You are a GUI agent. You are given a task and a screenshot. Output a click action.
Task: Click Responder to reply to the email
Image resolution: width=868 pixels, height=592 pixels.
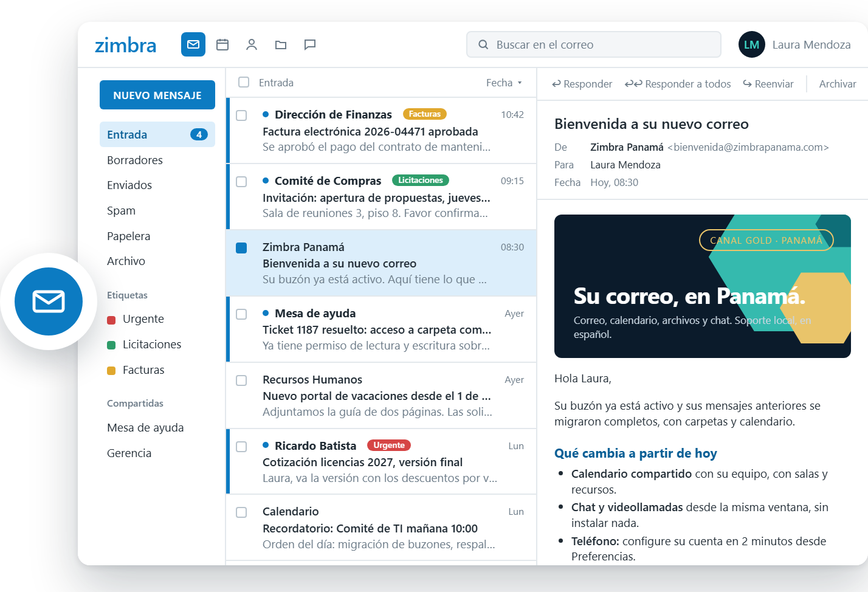point(582,84)
